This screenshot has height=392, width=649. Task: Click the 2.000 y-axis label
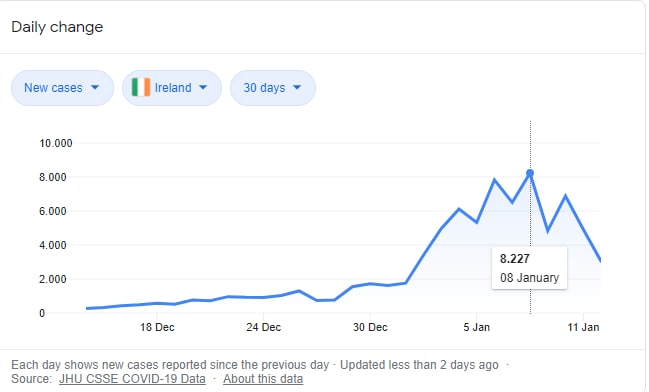point(53,279)
